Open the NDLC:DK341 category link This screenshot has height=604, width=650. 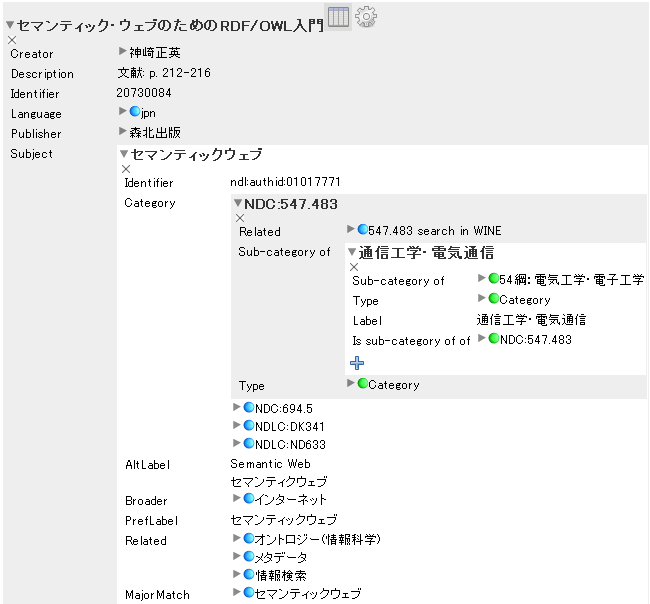[x=290, y=427]
